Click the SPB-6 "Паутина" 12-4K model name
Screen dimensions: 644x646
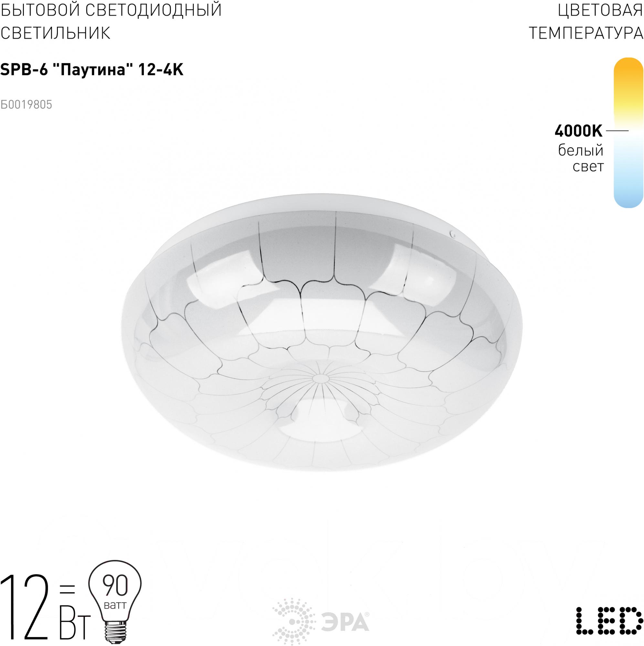pos(92,70)
